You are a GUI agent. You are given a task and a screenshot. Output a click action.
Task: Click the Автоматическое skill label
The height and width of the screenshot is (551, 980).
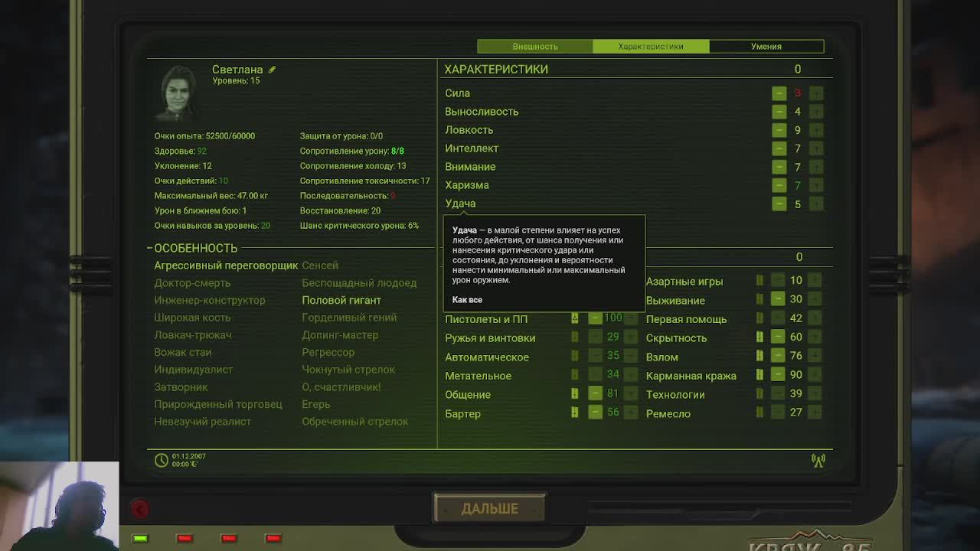point(487,357)
